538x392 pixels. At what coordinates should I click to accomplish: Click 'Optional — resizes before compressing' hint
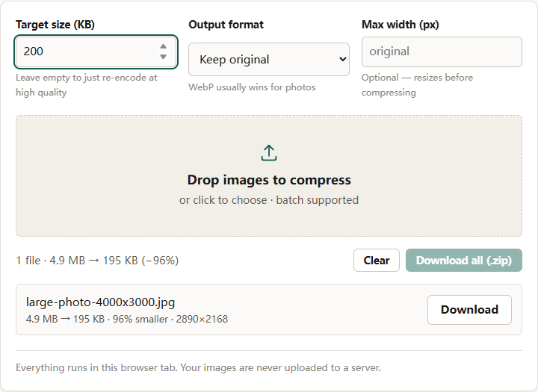pyautogui.click(x=417, y=84)
